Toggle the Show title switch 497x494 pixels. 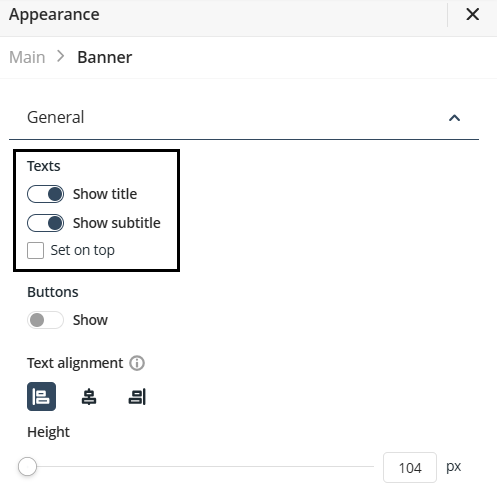pyautogui.click(x=45, y=194)
